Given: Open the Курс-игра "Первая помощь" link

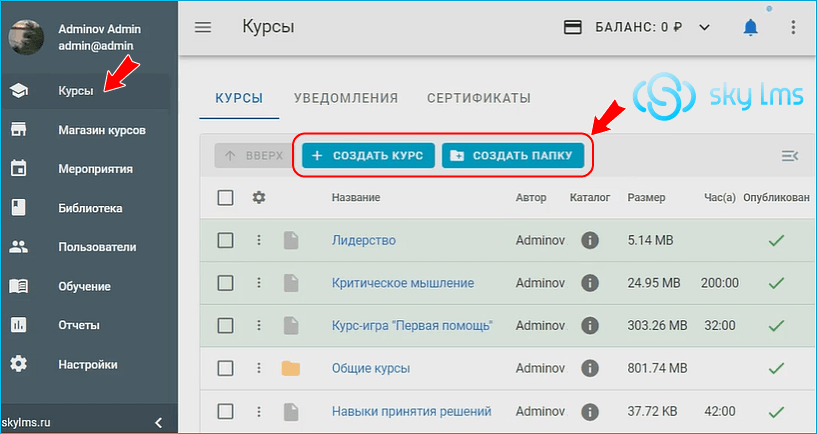Looking at the screenshot, I should (413, 326).
